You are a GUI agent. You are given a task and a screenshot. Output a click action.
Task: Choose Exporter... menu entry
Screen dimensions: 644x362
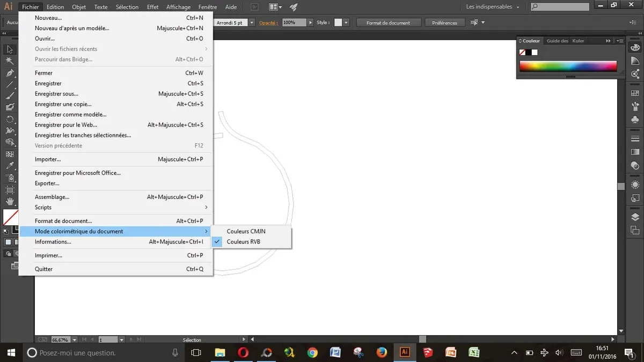click(116, 183)
